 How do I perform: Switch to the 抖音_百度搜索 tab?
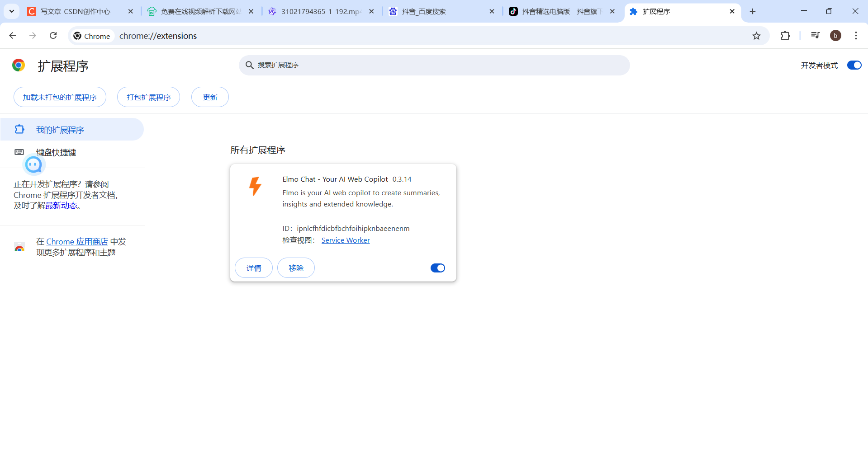click(x=442, y=11)
